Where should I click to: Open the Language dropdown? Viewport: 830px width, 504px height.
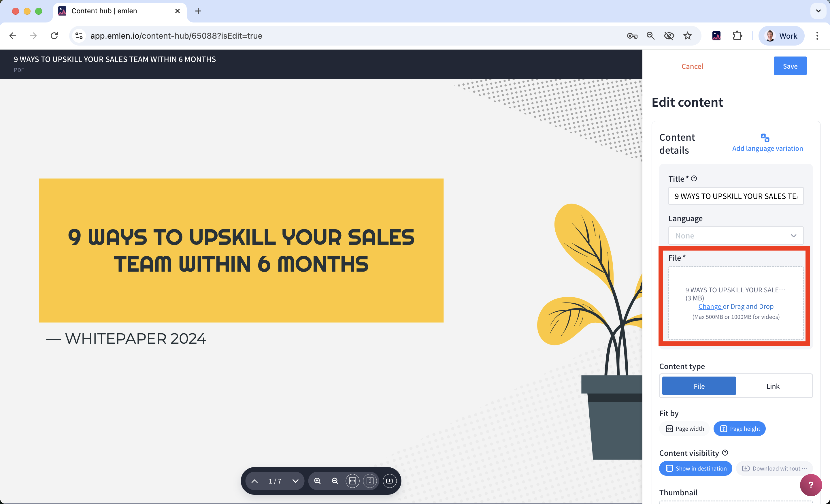(736, 236)
